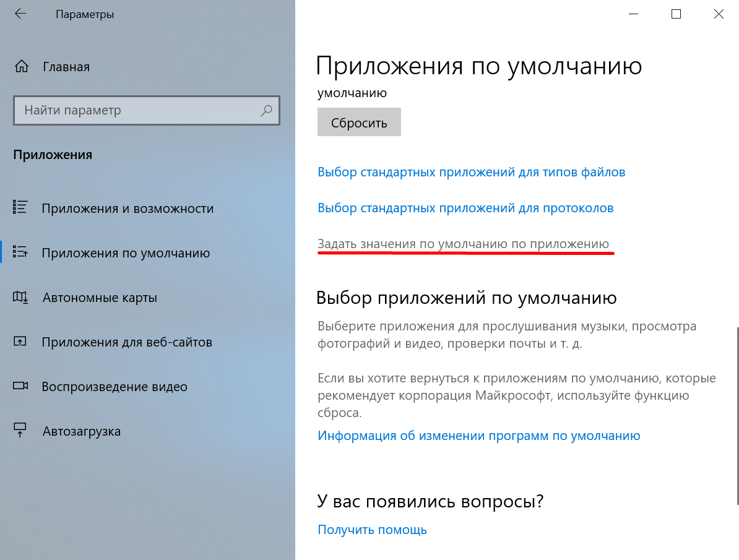The height and width of the screenshot is (560, 739).
Task: Go to 'Автономные карты' section
Action: pyautogui.click(x=100, y=298)
